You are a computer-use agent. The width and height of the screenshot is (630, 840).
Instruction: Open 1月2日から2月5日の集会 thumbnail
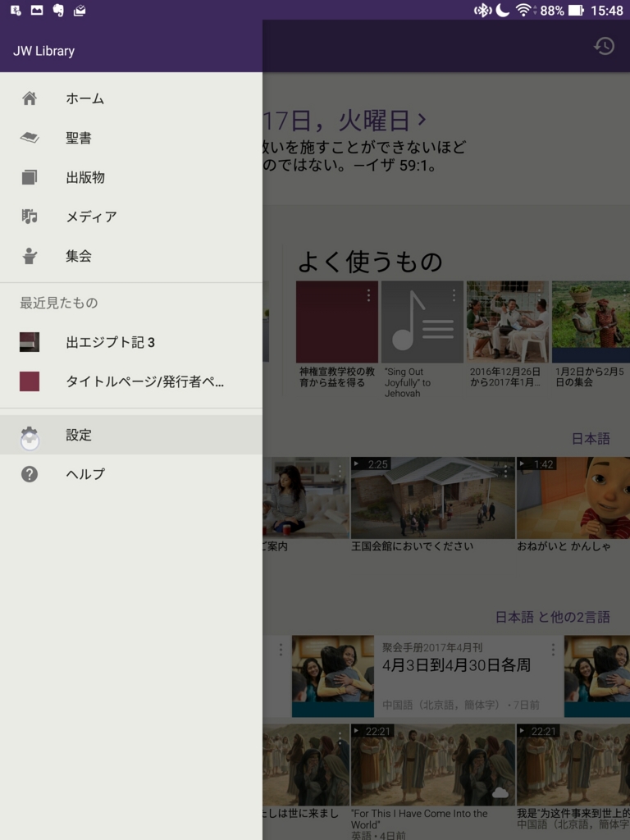coord(591,322)
